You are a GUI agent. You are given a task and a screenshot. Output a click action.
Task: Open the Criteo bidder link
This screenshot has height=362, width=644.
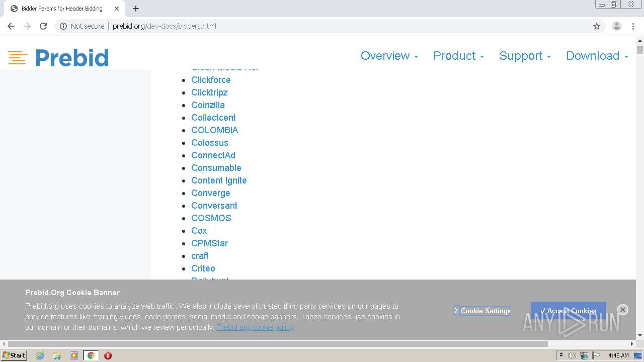coord(203,268)
